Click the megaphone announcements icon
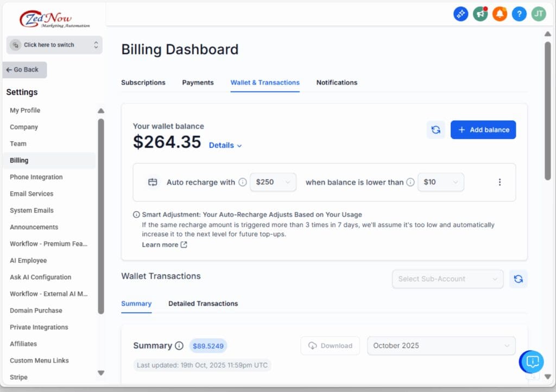This screenshot has height=392, width=556. 480,14
